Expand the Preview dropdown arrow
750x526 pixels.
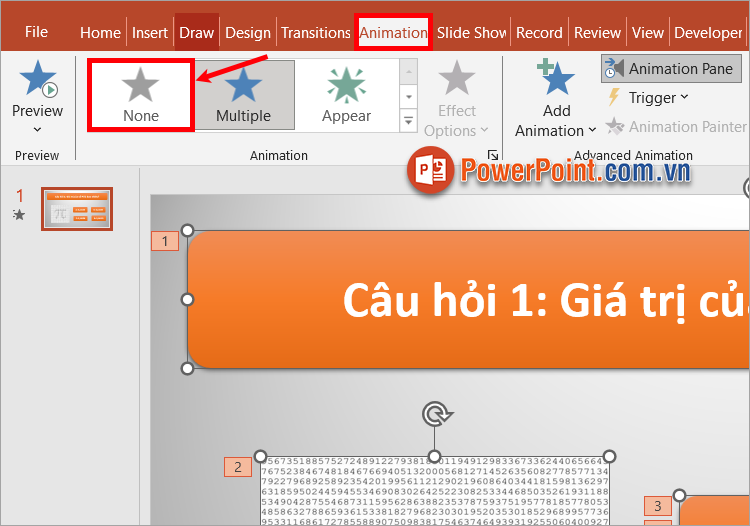[x=37, y=129]
